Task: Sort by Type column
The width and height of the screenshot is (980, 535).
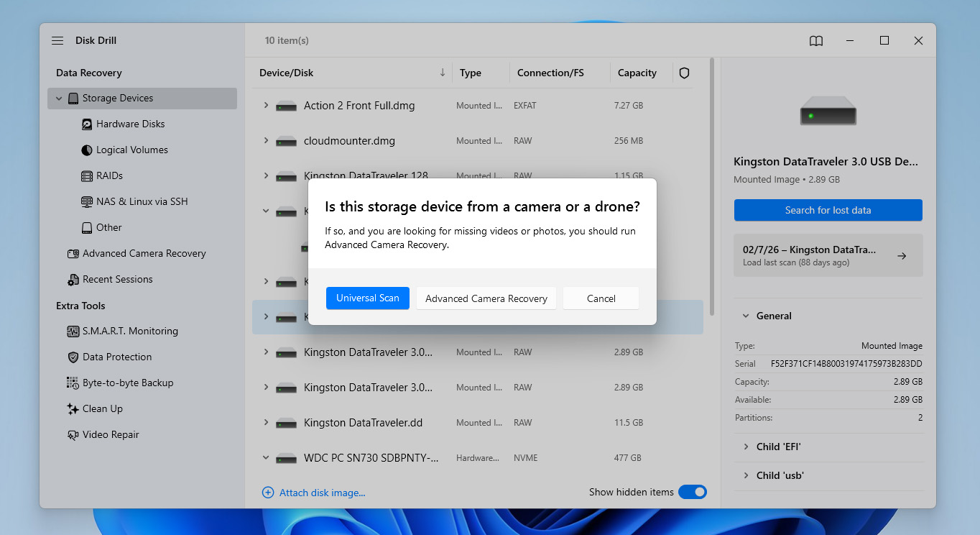Action: (471, 73)
